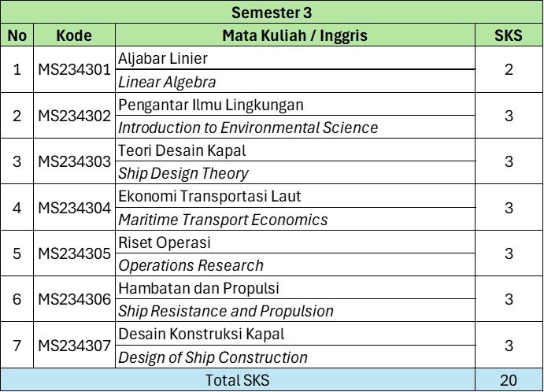Select the SKS column header
544x392 pixels.
click(x=509, y=35)
